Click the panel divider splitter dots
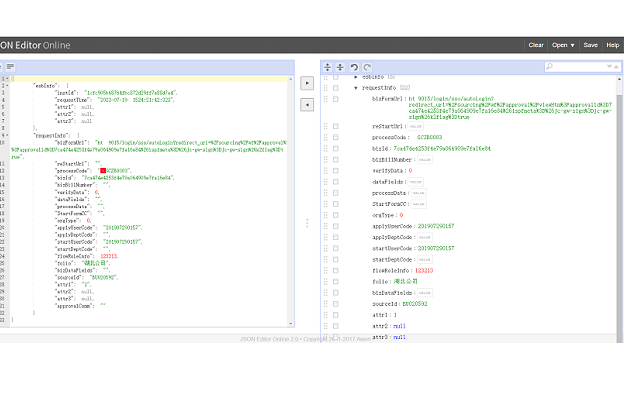 point(307,223)
